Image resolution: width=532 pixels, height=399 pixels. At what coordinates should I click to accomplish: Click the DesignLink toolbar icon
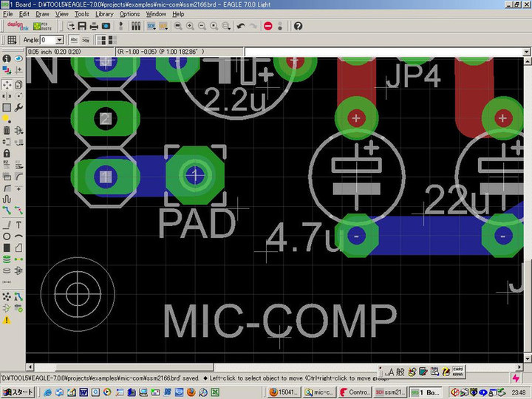tap(17, 26)
